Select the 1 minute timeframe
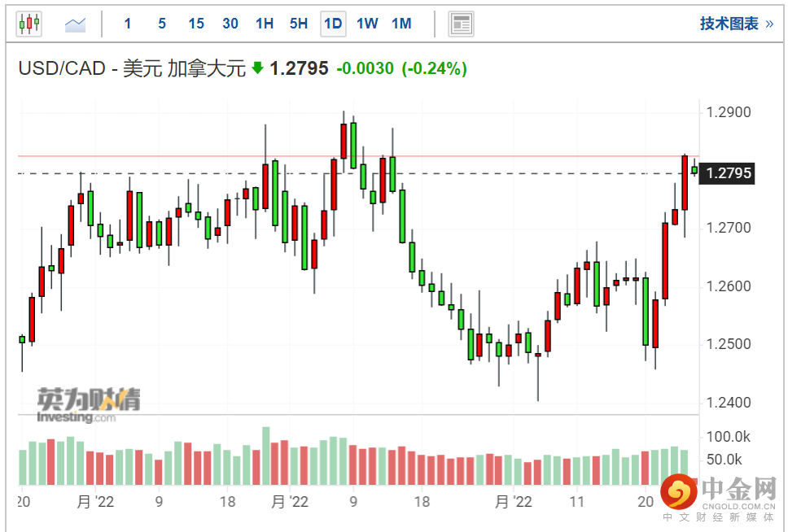Viewport: 788px width, 532px height. click(128, 24)
